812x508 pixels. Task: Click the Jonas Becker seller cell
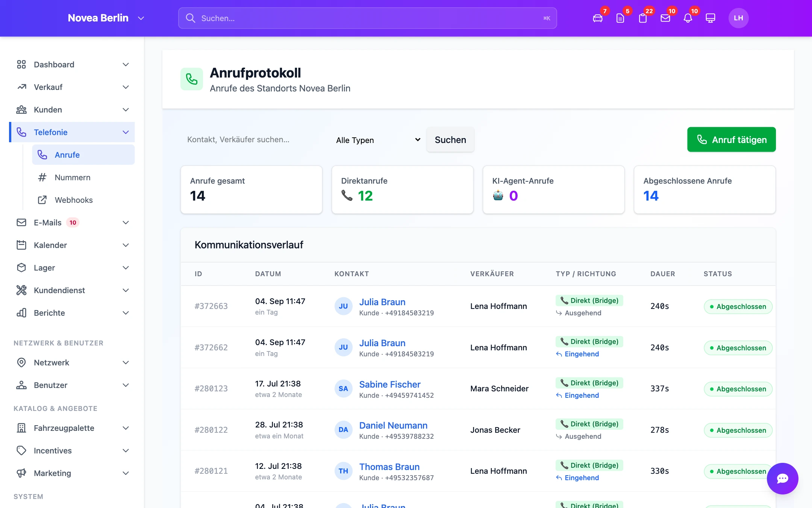495,430
